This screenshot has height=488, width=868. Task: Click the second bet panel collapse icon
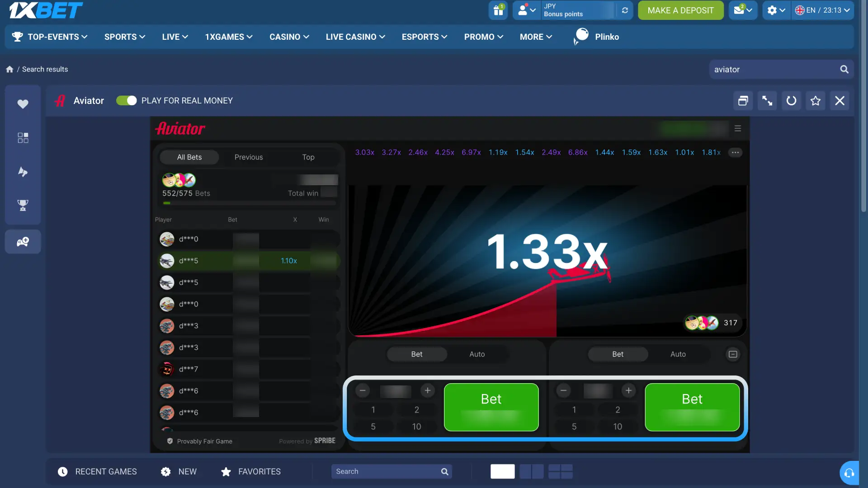(x=733, y=354)
